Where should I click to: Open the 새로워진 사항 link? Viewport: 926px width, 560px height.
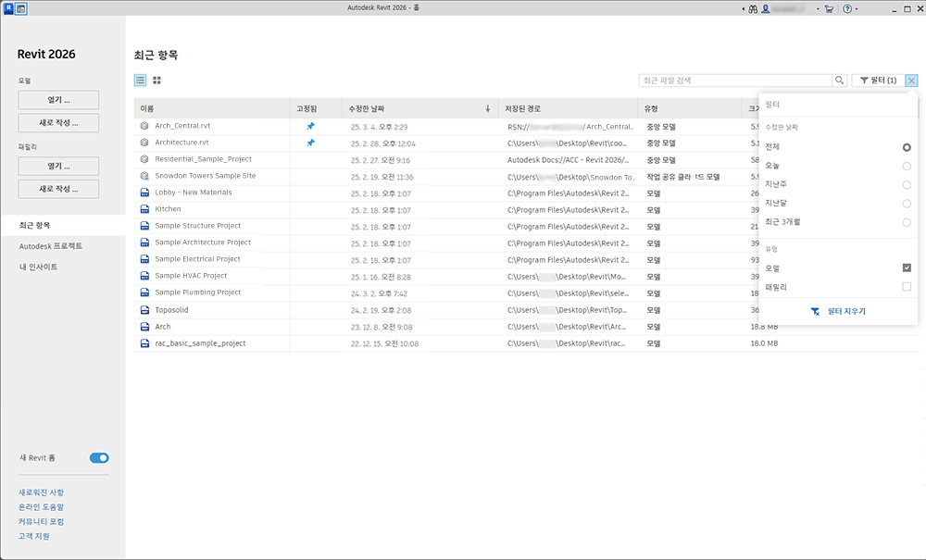point(41,492)
